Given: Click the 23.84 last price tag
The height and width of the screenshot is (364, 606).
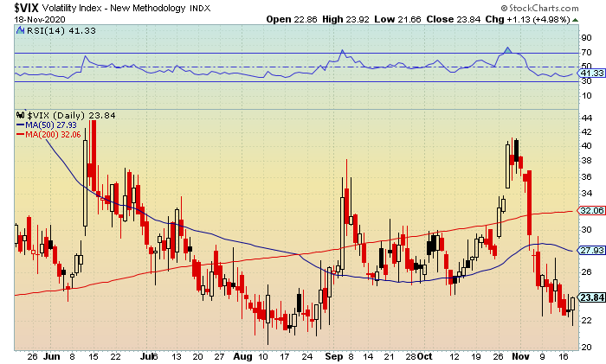Looking at the screenshot, I should pyautogui.click(x=591, y=297).
